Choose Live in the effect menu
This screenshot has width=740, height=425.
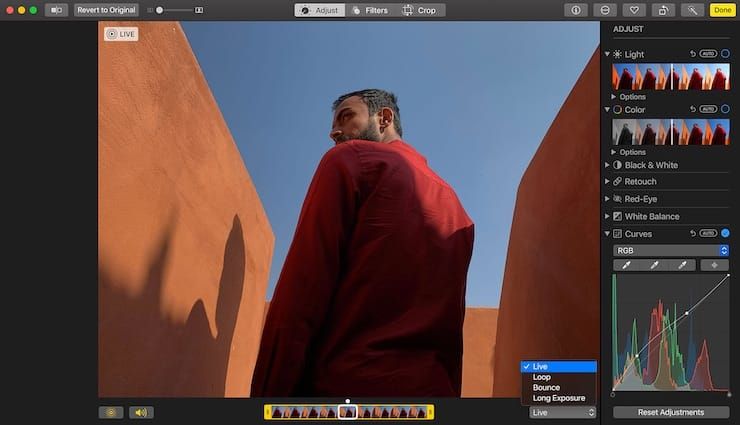click(x=559, y=367)
